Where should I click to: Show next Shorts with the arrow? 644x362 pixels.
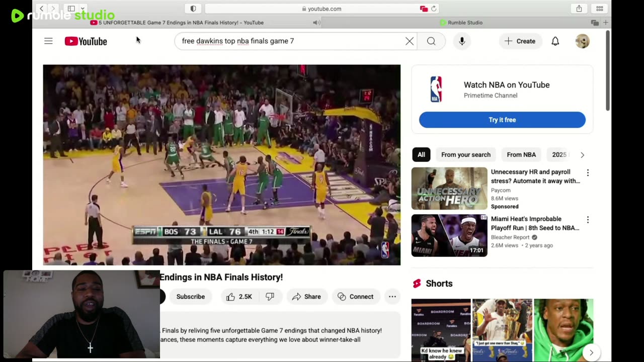(591, 352)
